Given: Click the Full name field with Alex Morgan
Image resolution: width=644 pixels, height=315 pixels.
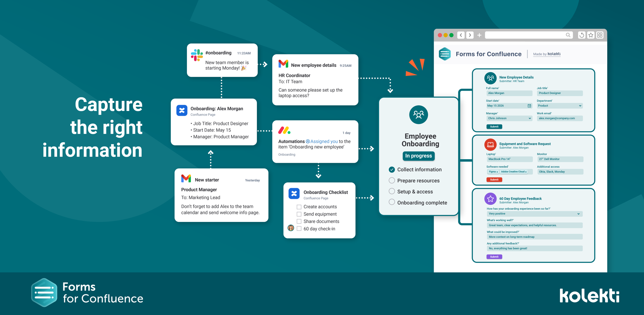Looking at the screenshot, I should (509, 93).
